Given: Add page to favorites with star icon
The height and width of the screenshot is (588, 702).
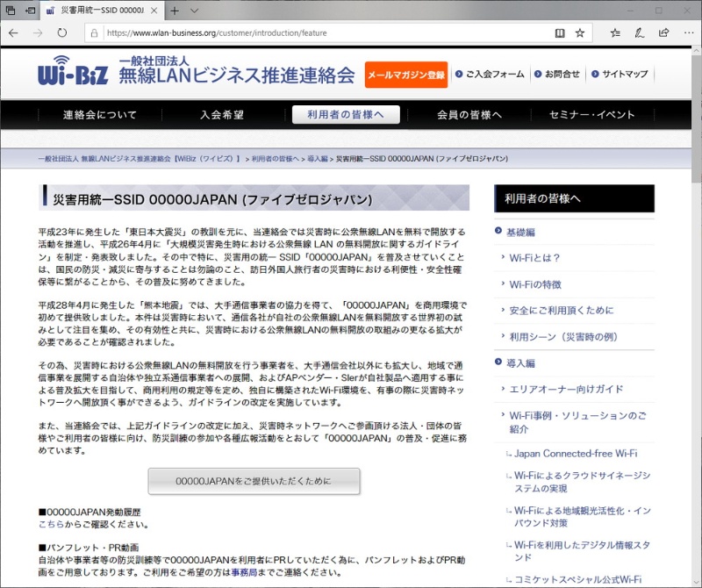Looking at the screenshot, I should (580, 32).
